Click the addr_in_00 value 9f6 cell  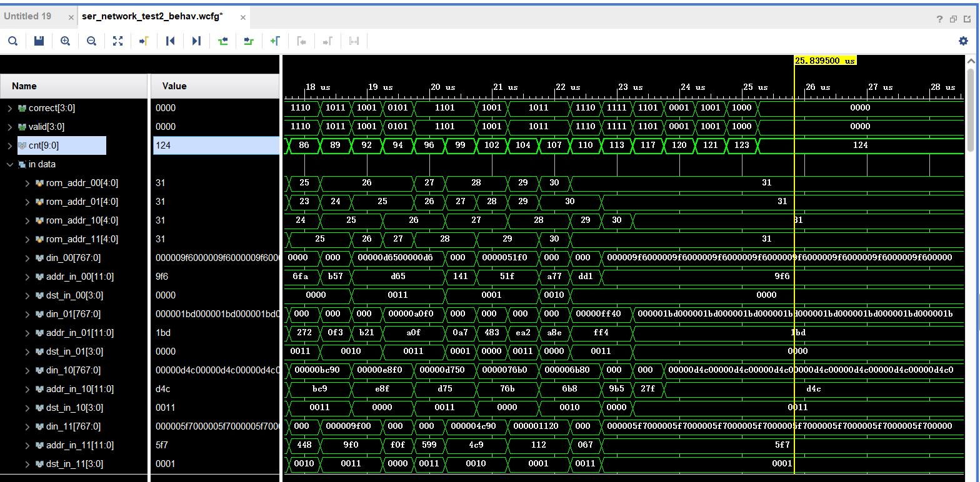pyautogui.click(x=216, y=277)
